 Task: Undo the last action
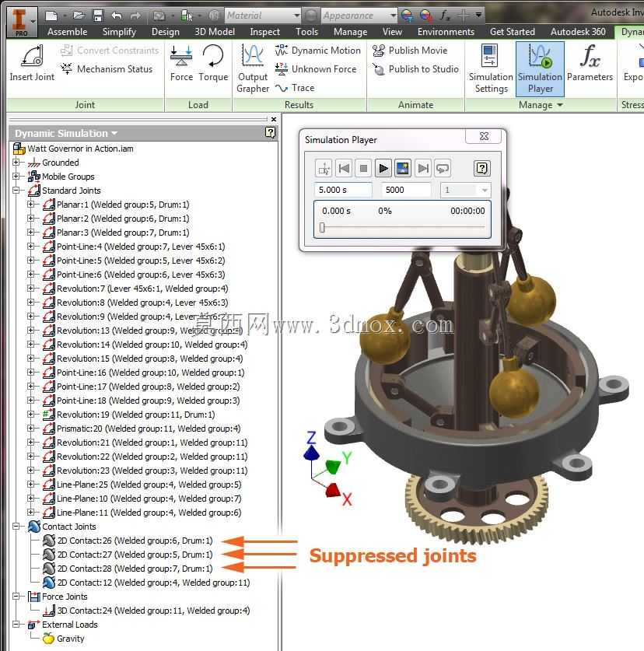pyautogui.click(x=117, y=16)
